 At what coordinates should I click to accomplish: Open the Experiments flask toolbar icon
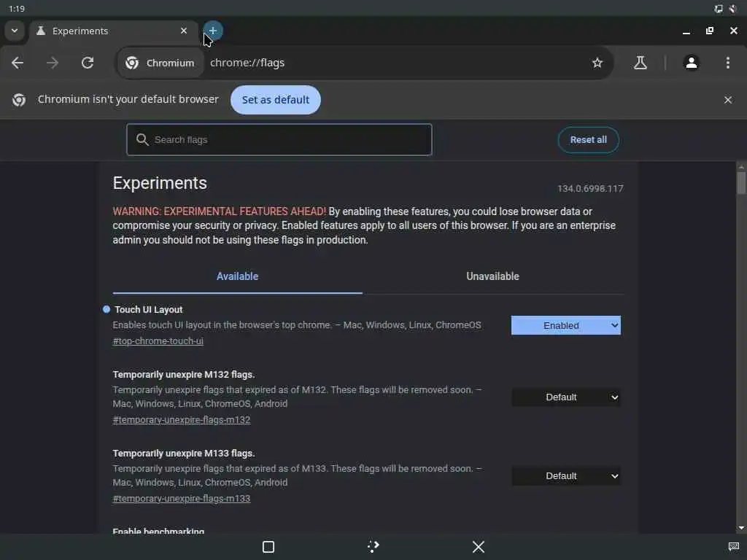tap(640, 63)
